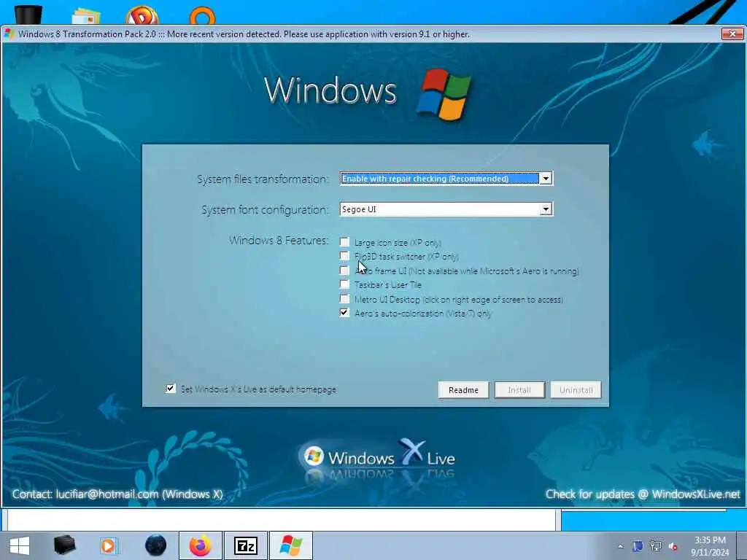
Task: Expand System font configuration dropdown arrow
Action: coord(546,209)
